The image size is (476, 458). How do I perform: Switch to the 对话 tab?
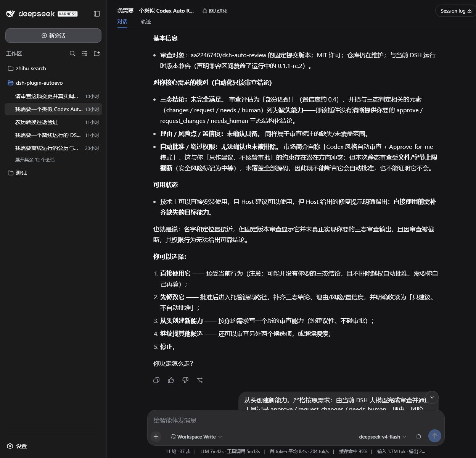[x=122, y=22]
